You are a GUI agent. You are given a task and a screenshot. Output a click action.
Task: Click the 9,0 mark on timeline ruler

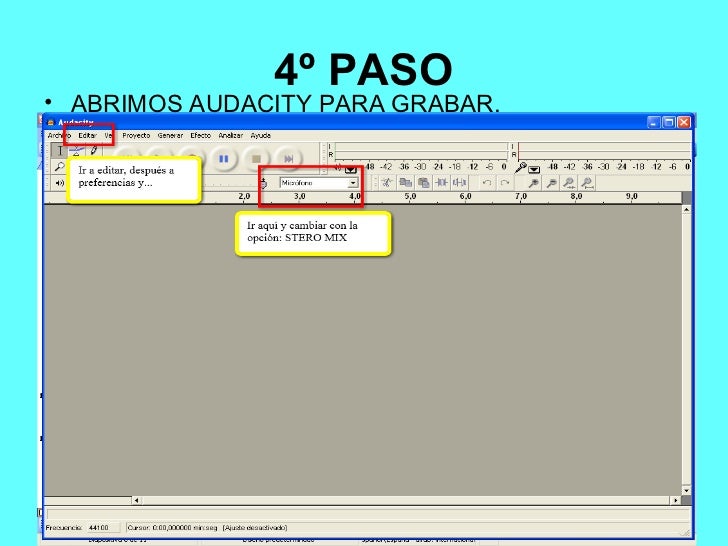click(631, 196)
